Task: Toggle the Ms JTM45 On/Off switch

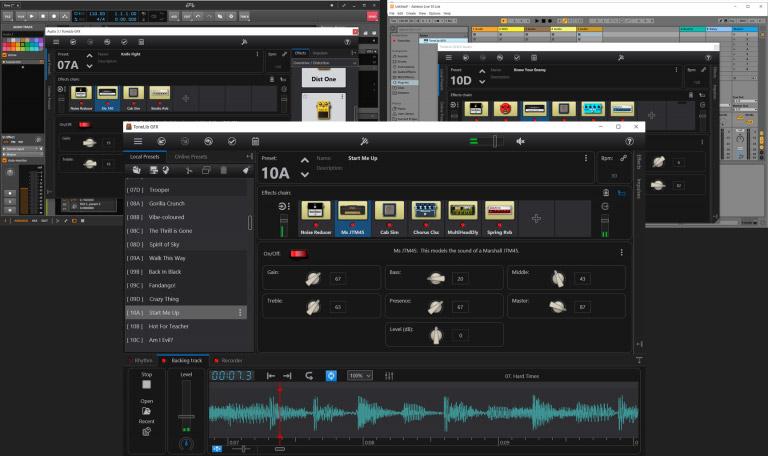Action: pyautogui.click(x=298, y=252)
